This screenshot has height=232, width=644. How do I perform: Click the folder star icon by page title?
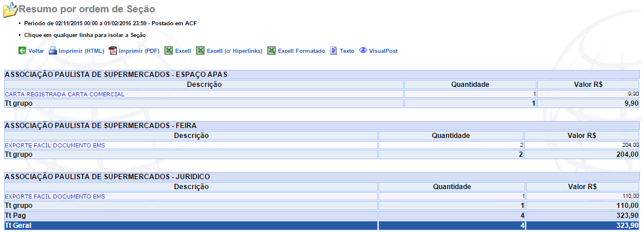[10, 9]
